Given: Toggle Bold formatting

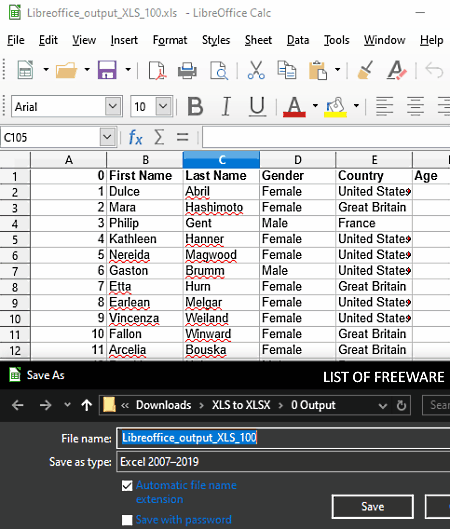Looking at the screenshot, I should [195, 106].
